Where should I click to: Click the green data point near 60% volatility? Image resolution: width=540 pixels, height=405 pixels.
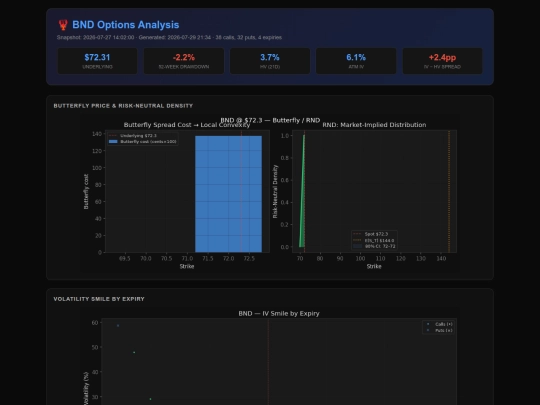(118, 325)
